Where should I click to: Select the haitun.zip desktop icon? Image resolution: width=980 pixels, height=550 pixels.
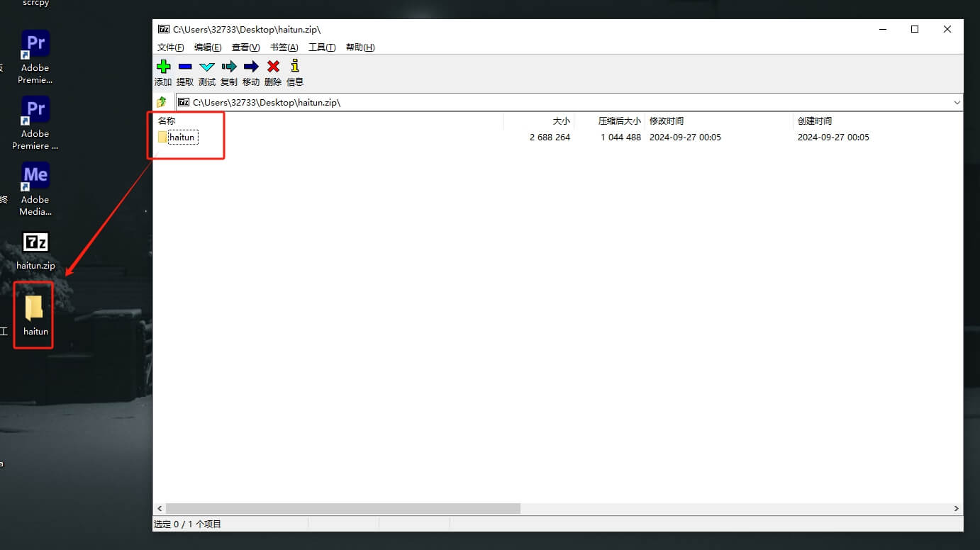35,249
